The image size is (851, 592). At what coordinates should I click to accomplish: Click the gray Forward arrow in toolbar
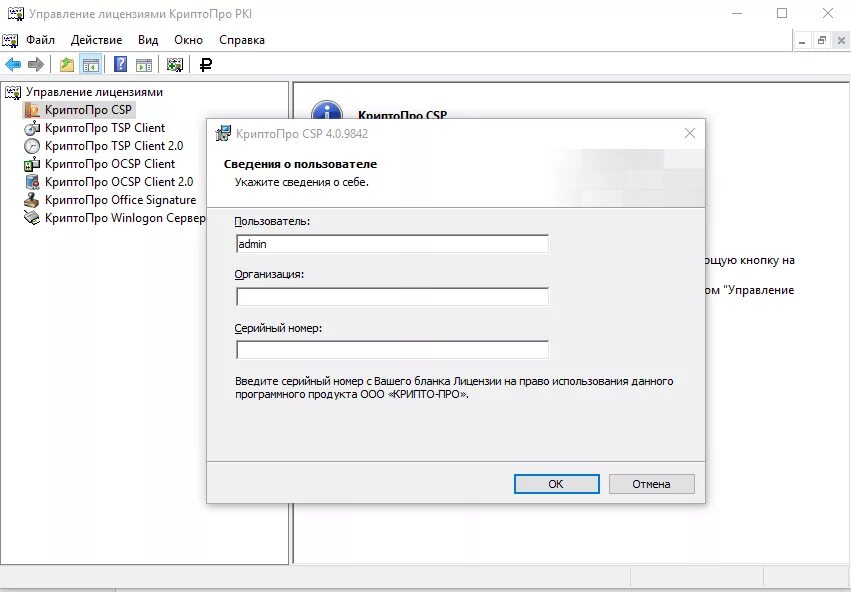pyautogui.click(x=36, y=65)
